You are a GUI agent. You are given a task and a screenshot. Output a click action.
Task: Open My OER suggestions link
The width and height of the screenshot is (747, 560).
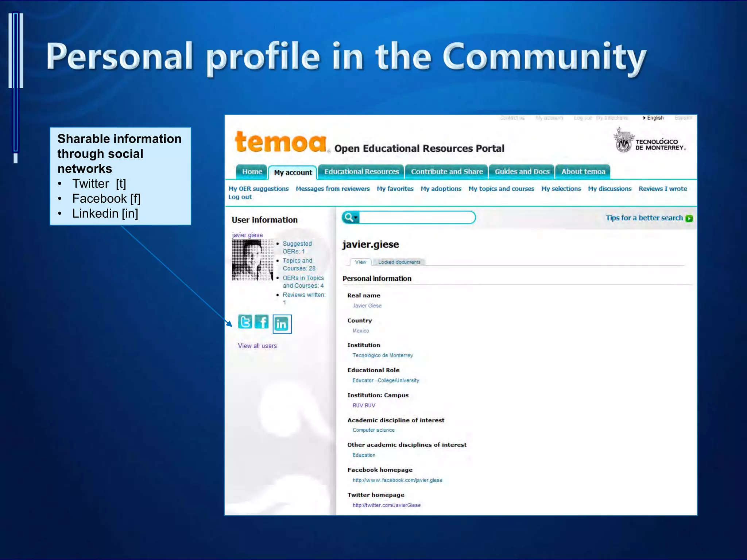[x=258, y=189]
